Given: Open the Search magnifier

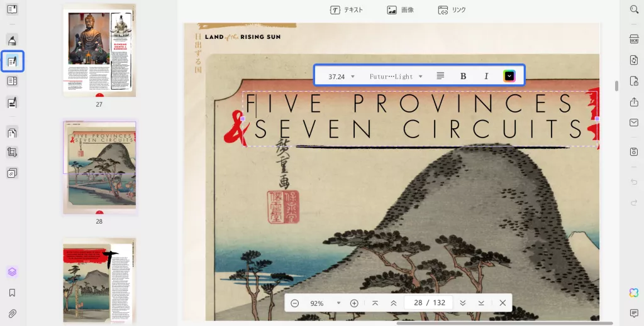Looking at the screenshot, I should point(634,9).
